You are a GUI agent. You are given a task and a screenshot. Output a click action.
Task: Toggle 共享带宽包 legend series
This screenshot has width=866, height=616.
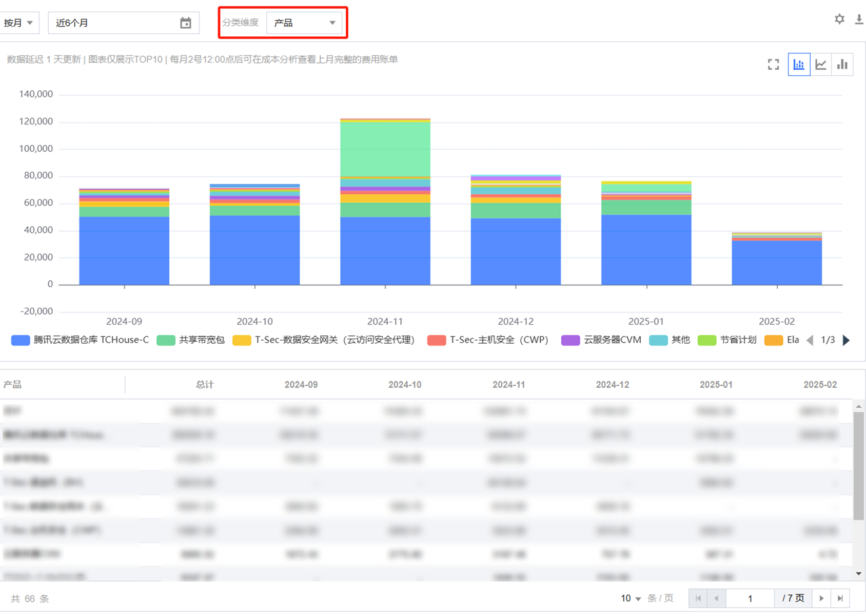click(x=191, y=340)
